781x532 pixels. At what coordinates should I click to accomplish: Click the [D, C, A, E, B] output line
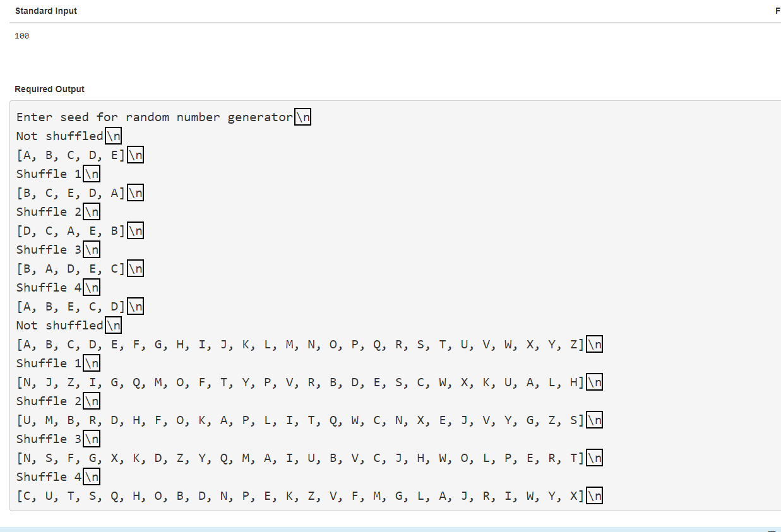pos(71,231)
